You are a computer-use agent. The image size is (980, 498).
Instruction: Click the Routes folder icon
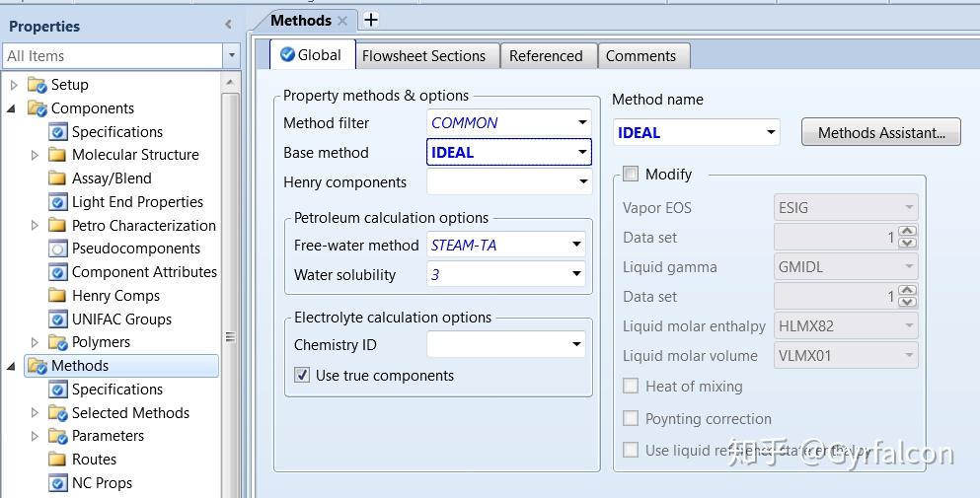pos(58,460)
